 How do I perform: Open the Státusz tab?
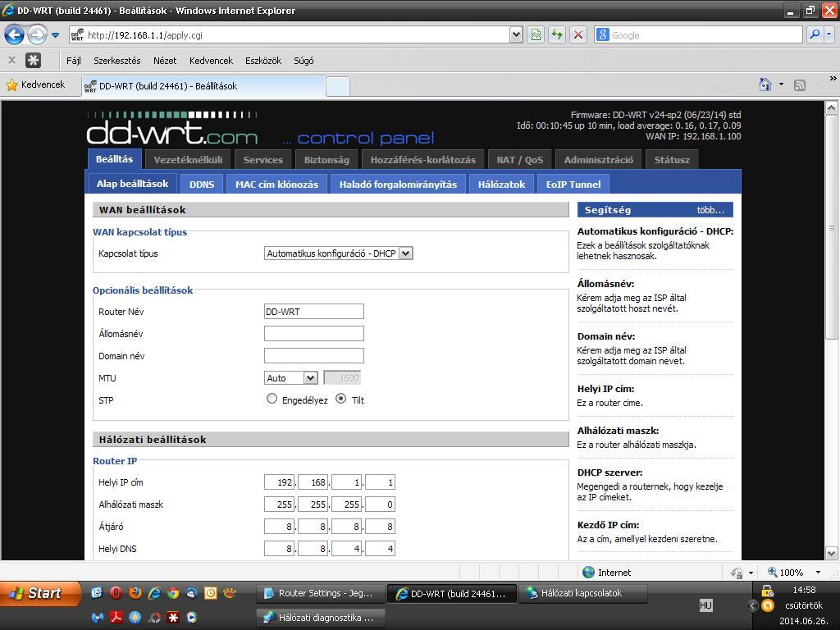(672, 160)
